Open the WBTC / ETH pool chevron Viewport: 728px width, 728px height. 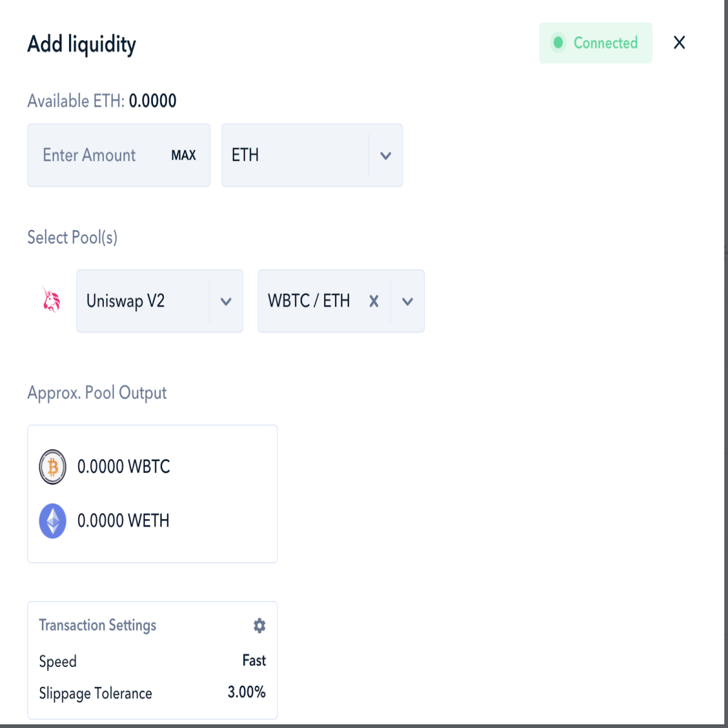pyautogui.click(x=408, y=301)
